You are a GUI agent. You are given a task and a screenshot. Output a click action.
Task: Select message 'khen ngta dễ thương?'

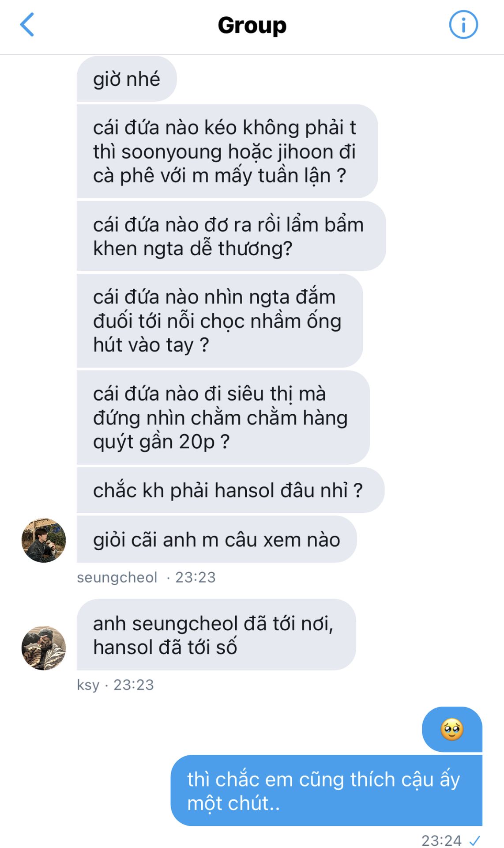click(231, 236)
